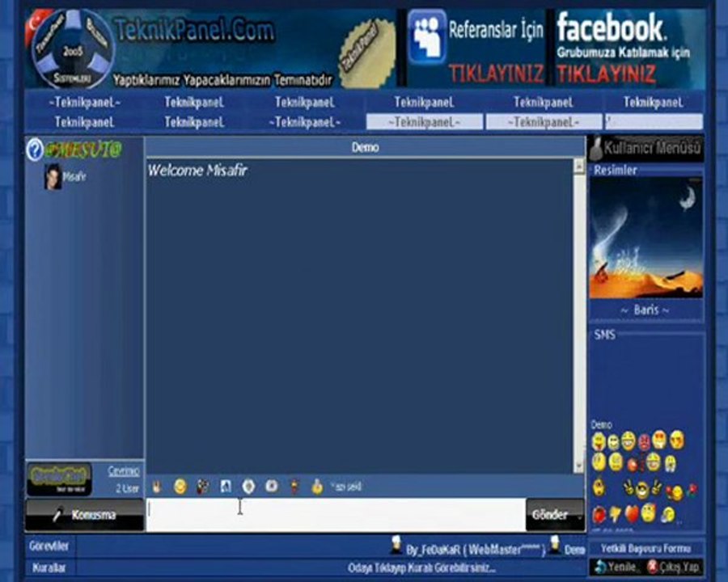The height and width of the screenshot is (582, 728).
Task: Open the text style option beside toolbar icons
Action: (x=346, y=487)
